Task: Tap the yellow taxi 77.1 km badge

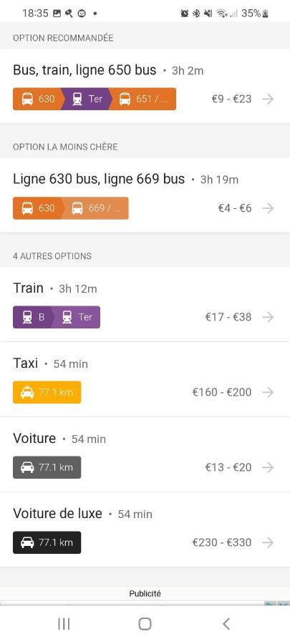Action: click(x=47, y=392)
